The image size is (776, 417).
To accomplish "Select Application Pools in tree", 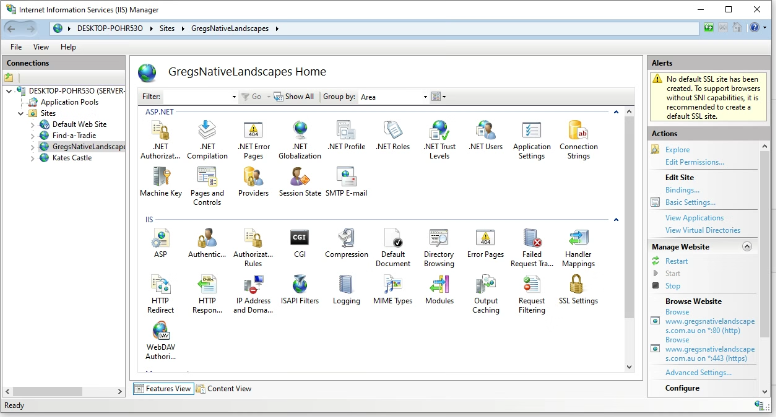I will 69,102.
